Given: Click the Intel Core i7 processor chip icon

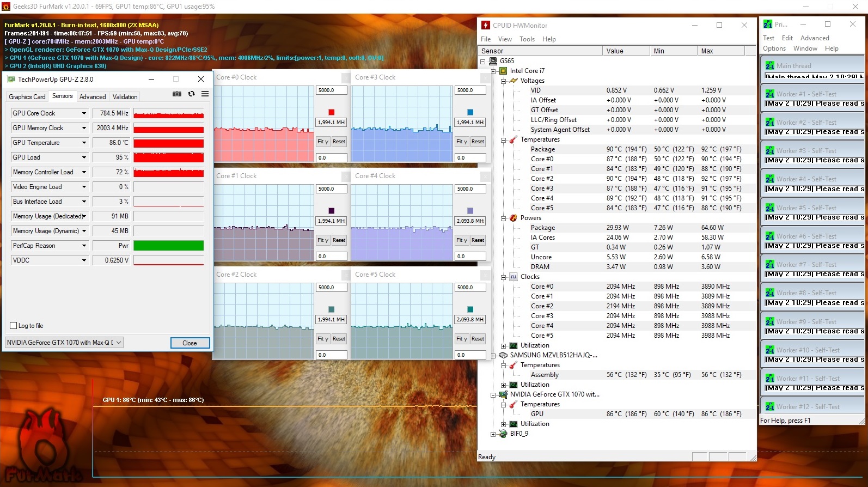Looking at the screenshot, I should [x=503, y=71].
